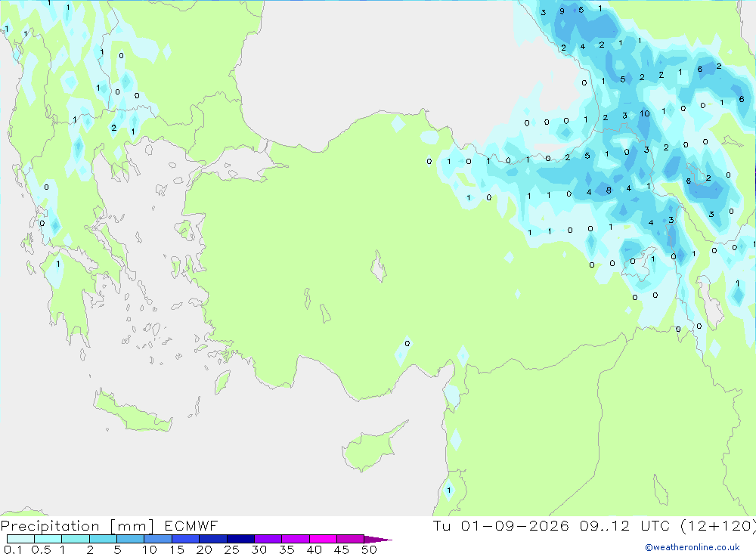Click the 2 mm value in northern Greece
The height and width of the screenshot is (554, 756).
[x=114, y=128]
